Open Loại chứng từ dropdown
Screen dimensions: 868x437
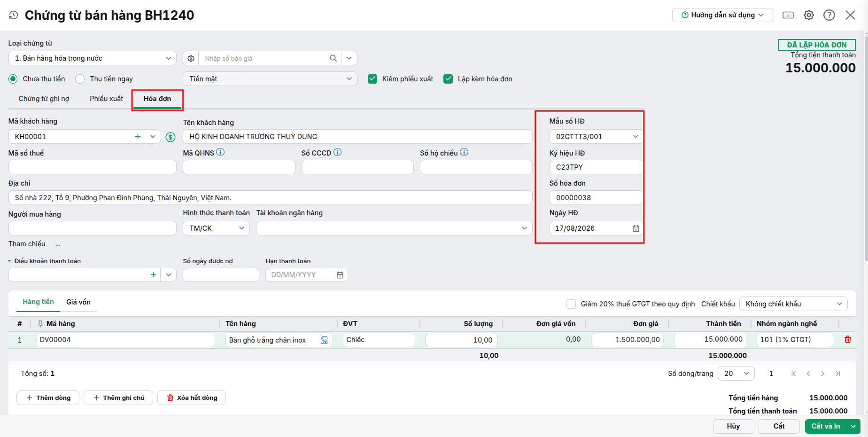[93, 58]
